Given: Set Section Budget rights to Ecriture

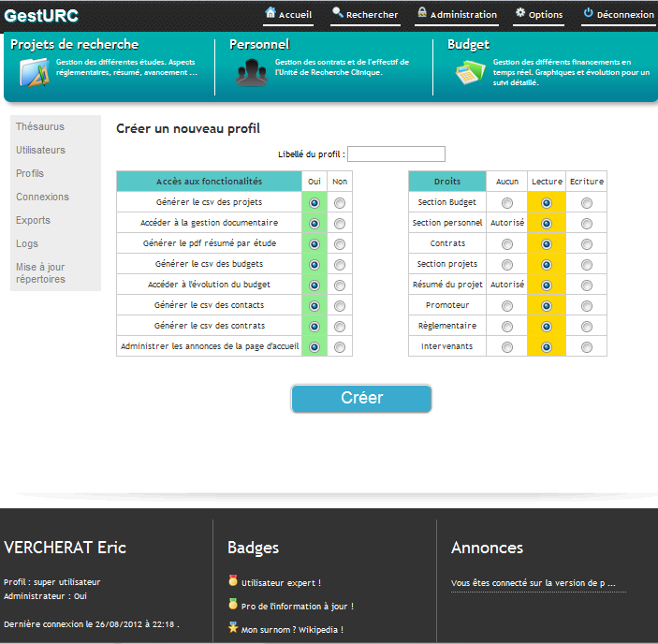Looking at the screenshot, I should pos(587,203).
